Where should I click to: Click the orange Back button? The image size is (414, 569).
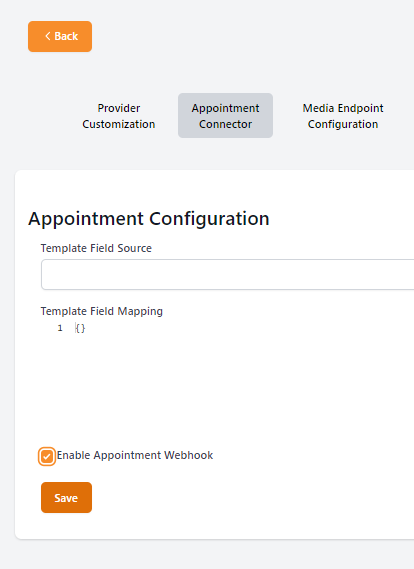click(60, 36)
